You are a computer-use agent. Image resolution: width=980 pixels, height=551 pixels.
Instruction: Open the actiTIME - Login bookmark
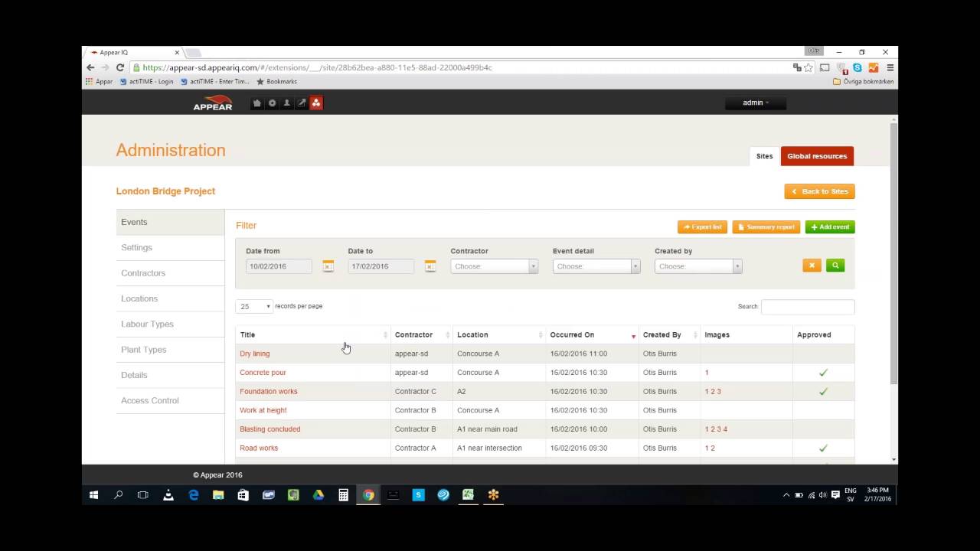pos(147,81)
